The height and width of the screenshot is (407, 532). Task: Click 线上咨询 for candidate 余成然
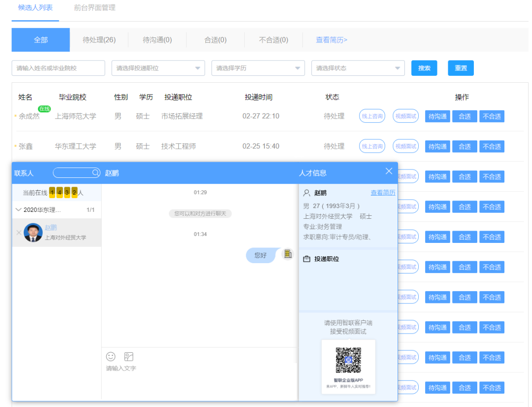pos(372,116)
